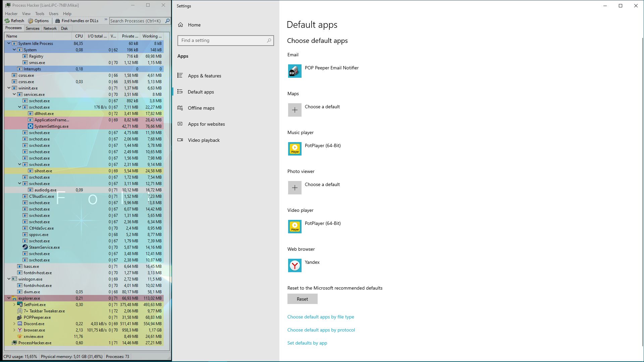Click the plus icon under Maps
Viewport: 644px width, 362px height.
coord(294,110)
